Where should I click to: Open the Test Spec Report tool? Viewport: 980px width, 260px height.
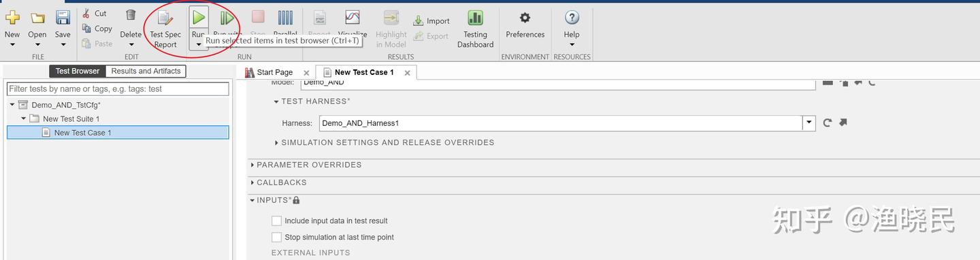(165, 30)
